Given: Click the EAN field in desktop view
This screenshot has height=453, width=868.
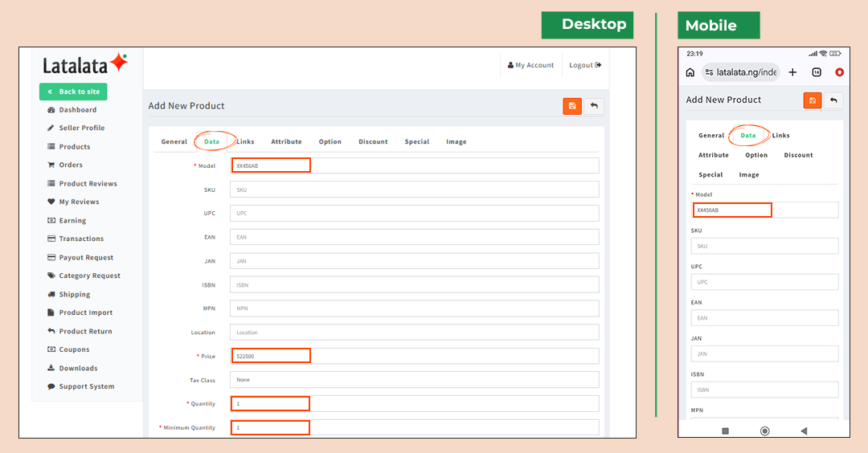Looking at the screenshot, I should pos(415,237).
